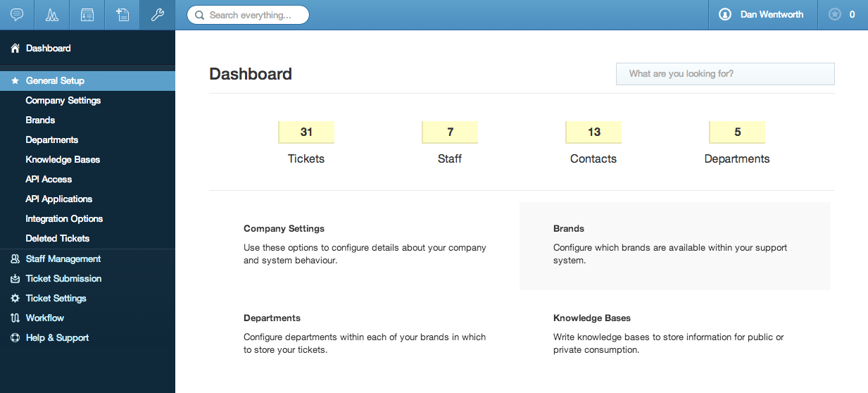The image size is (868, 393).
Task: Collapse the General Setup section
Action: 87,80
